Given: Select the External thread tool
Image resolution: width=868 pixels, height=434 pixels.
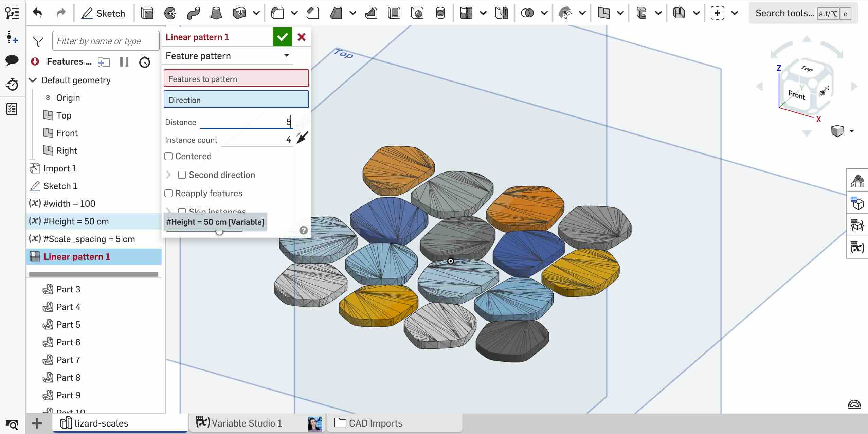Looking at the screenshot, I should (x=440, y=13).
